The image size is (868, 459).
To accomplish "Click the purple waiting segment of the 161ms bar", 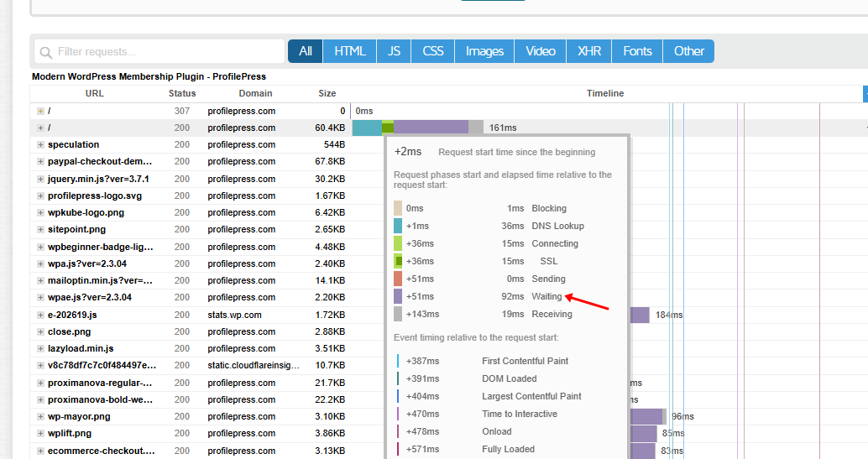I will (431, 128).
